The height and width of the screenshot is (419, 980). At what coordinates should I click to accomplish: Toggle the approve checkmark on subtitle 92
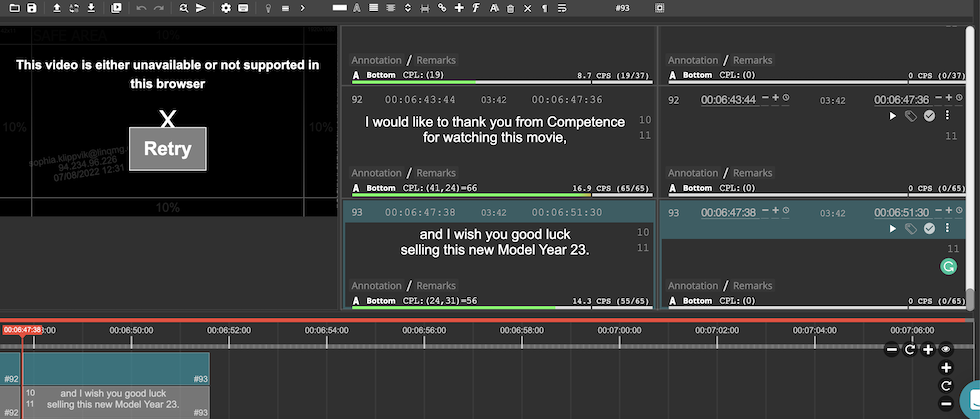click(929, 116)
